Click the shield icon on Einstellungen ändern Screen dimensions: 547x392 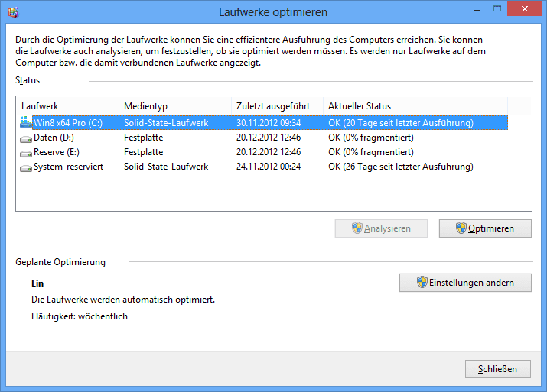coord(422,282)
